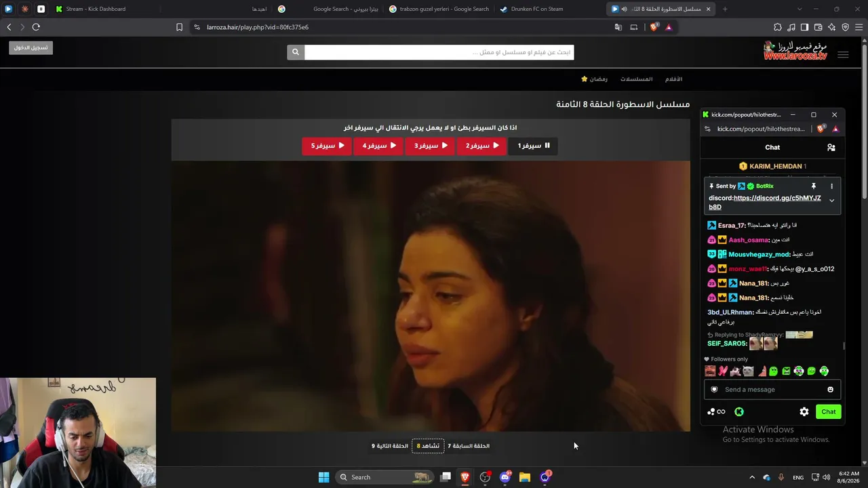Click the chat Send a message field
The image size is (868, 488).
(772, 390)
